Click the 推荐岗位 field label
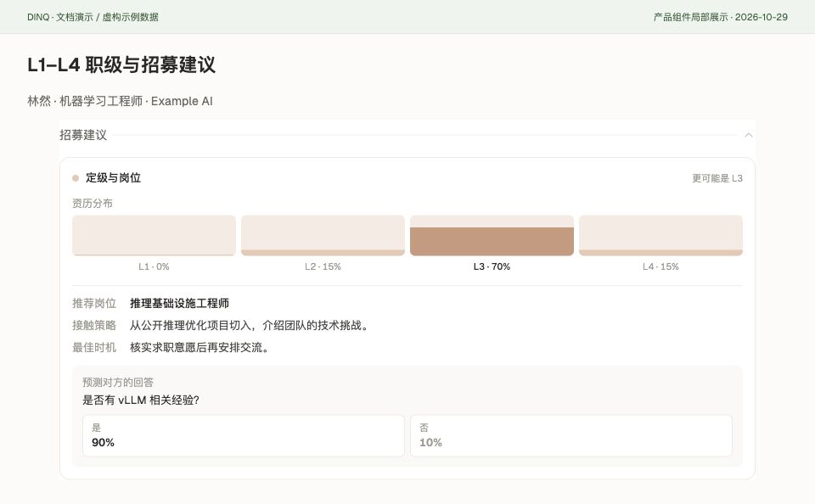This screenshot has width=815, height=504. [94, 304]
